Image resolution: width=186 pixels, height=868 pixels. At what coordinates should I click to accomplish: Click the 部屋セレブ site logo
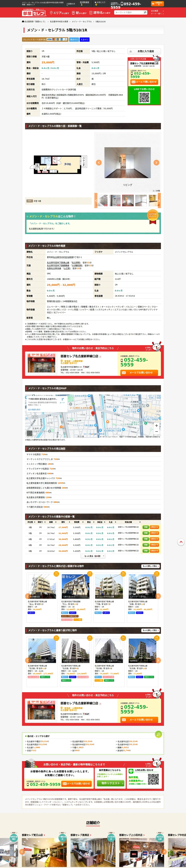(x=34, y=12)
